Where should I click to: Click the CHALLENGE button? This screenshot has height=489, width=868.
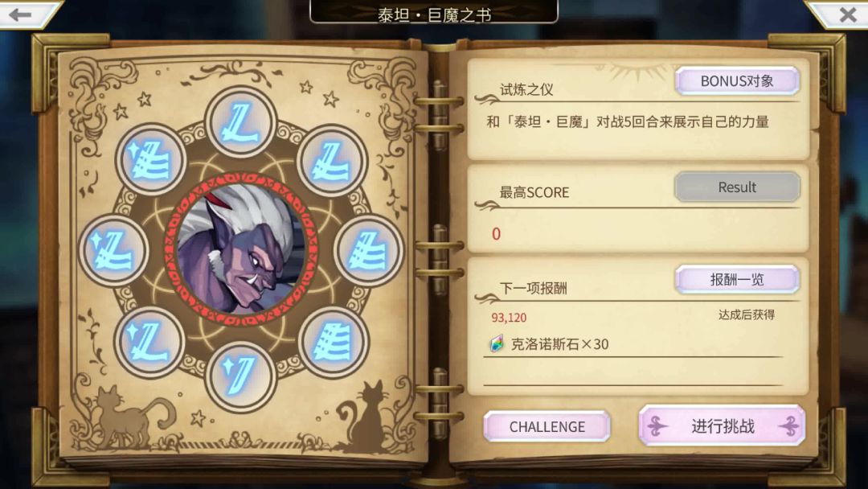(x=547, y=426)
